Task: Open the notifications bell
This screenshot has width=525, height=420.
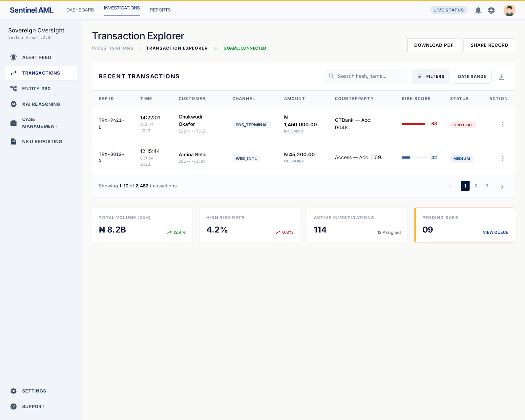Action: [478, 10]
